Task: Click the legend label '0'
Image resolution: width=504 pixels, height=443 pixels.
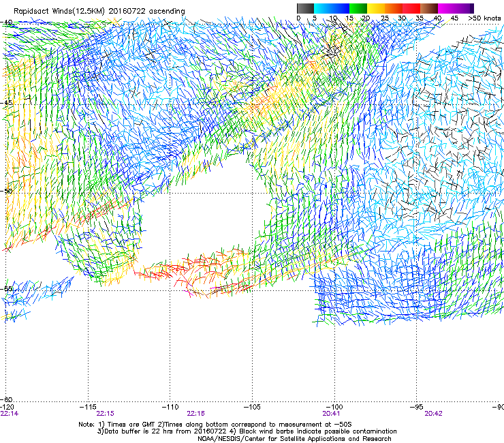Action: (298, 18)
